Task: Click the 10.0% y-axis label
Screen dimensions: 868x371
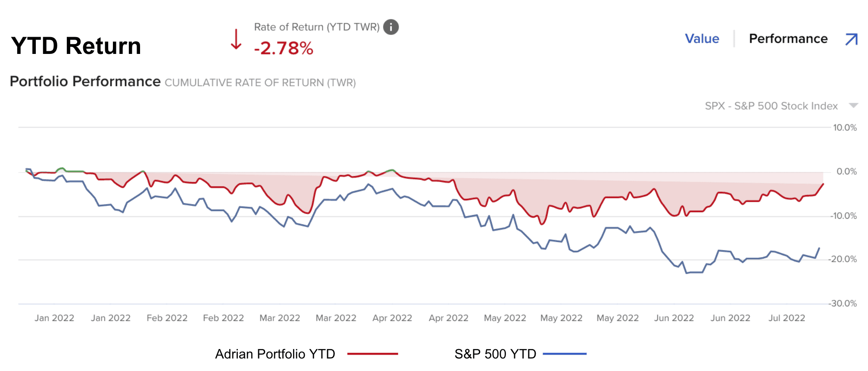Action: [x=845, y=128]
